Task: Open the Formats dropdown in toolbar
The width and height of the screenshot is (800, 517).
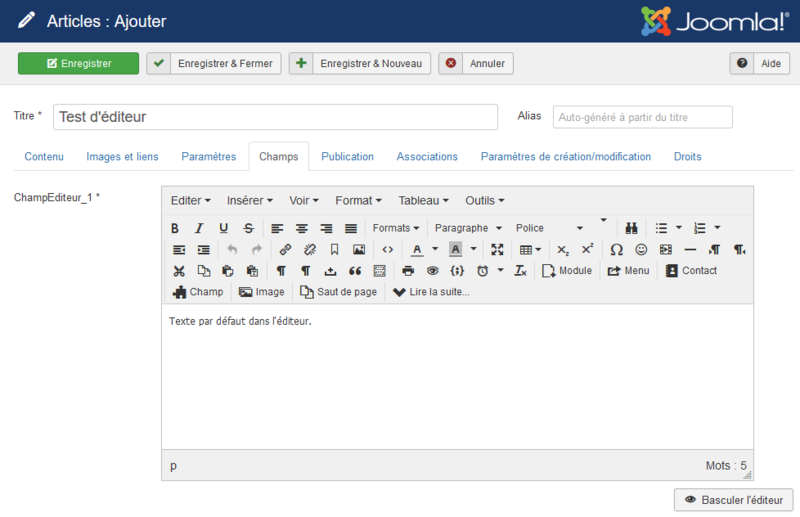Action: (x=396, y=228)
